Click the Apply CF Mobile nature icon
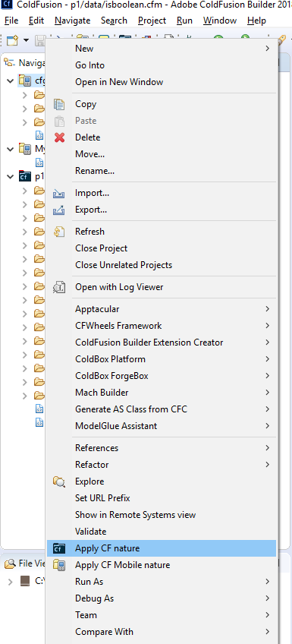 (59, 565)
